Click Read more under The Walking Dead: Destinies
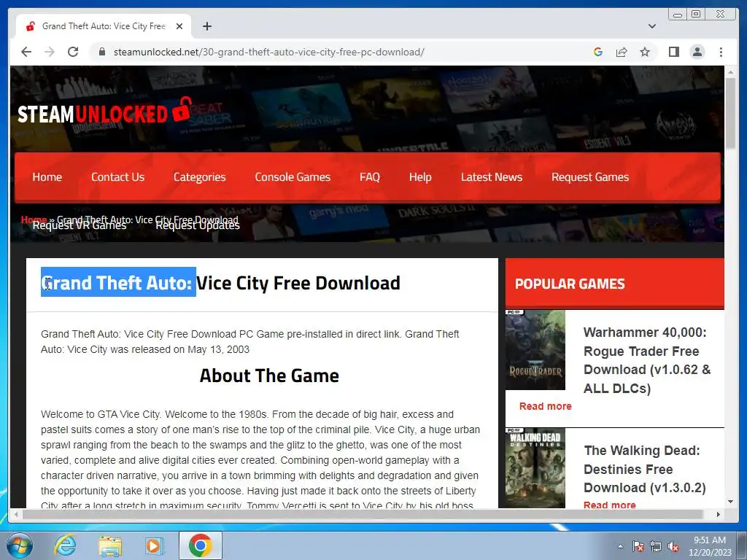 click(x=610, y=505)
